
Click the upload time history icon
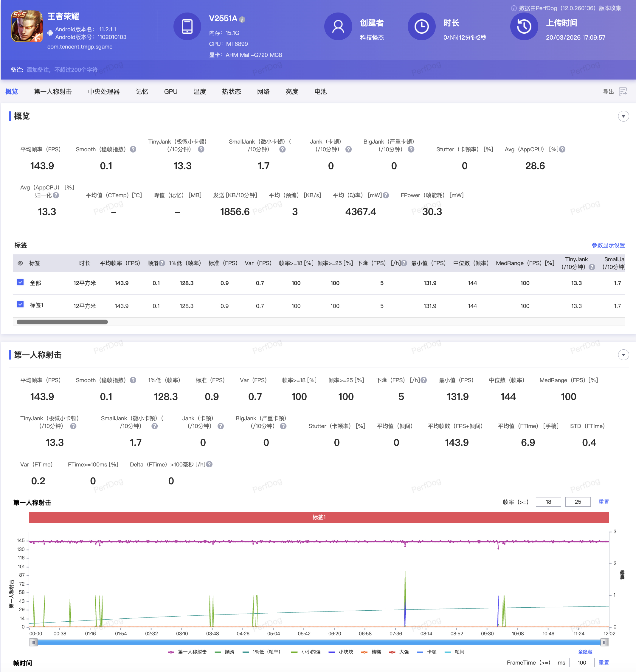coord(524,27)
